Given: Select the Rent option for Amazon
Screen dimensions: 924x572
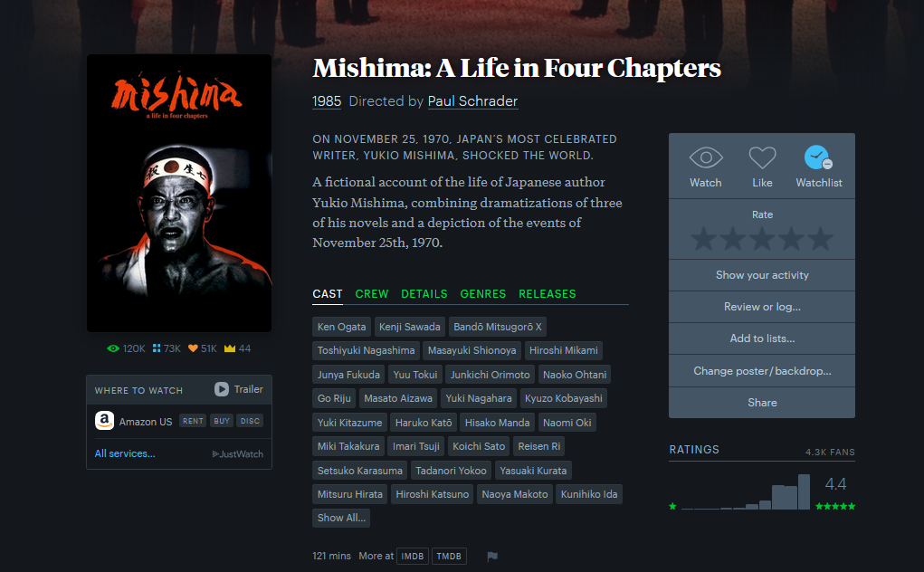Looking at the screenshot, I should coord(193,421).
